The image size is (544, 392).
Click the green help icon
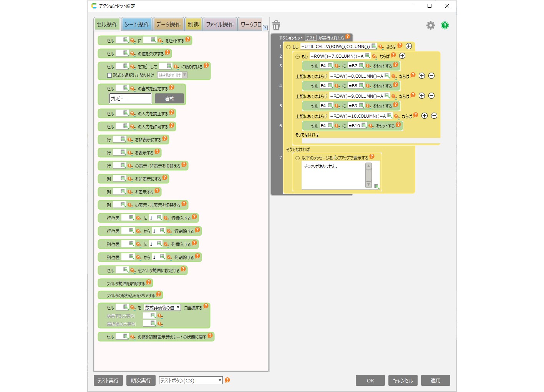coord(444,25)
